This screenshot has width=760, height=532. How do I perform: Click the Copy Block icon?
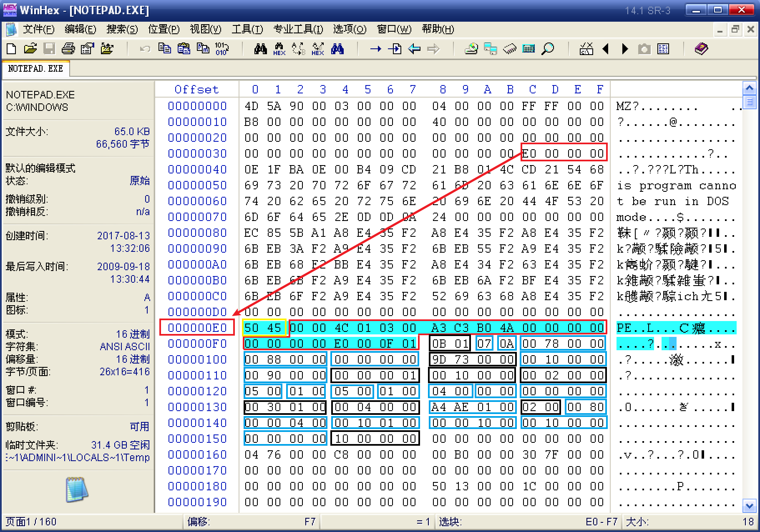point(164,49)
